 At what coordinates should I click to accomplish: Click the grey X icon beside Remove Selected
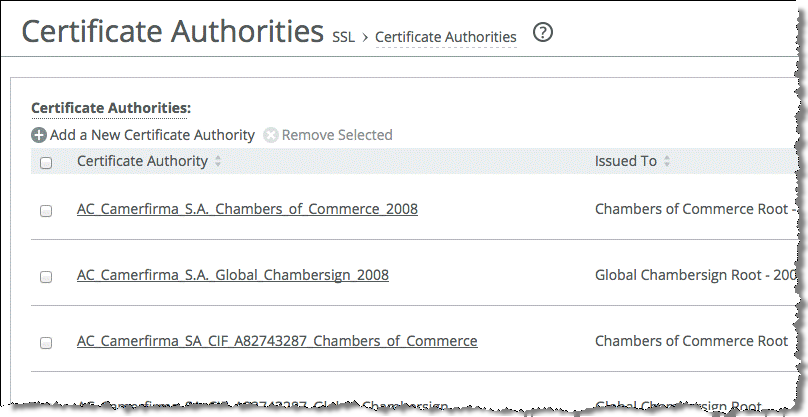271,135
